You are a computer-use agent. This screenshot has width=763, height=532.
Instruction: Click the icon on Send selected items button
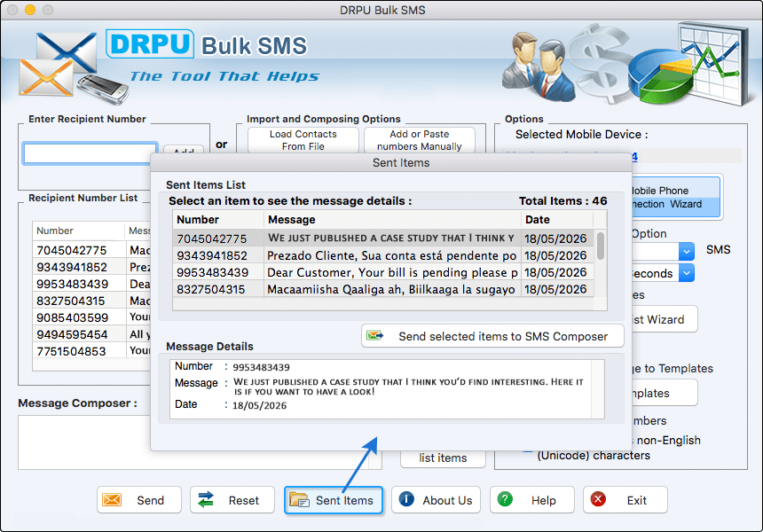tap(374, 335)
